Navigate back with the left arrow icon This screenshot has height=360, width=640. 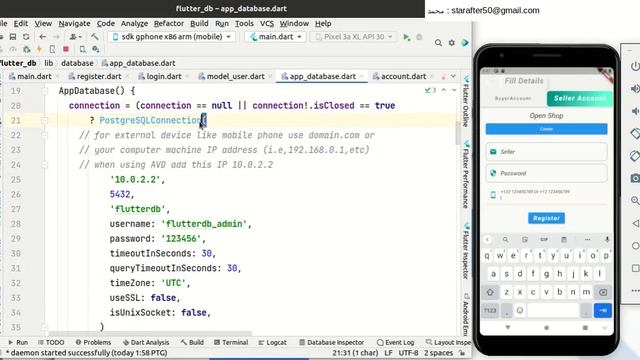pos(42,37)
